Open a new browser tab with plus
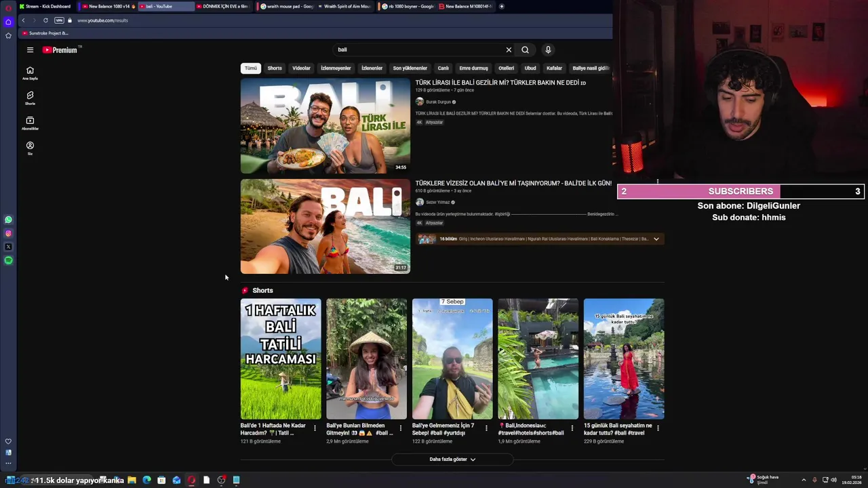The width and height of the screenshot is (868, 488). [502, 6]
